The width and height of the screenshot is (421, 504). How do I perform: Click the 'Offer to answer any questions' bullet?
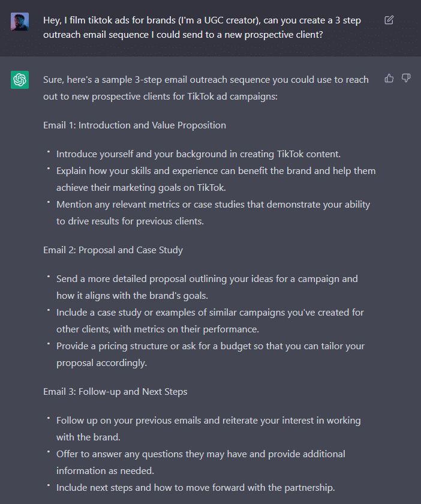200,462
